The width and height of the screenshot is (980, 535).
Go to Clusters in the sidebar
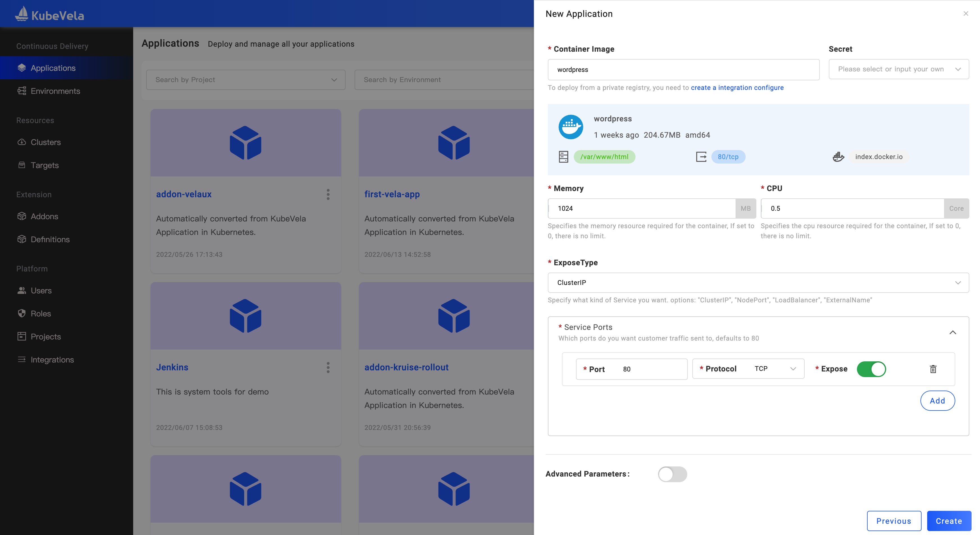tap(45, 142)
